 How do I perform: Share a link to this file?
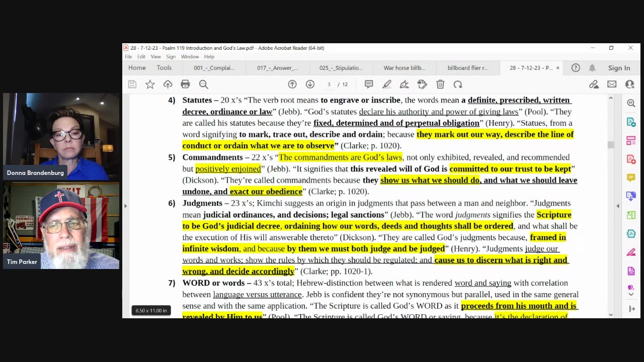click(594, 84)
